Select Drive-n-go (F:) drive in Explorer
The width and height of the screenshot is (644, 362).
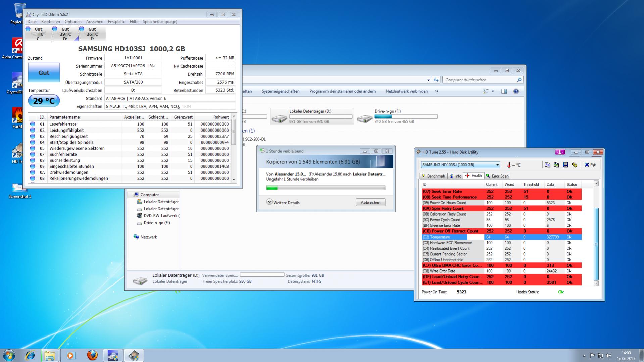click(397, 116)
